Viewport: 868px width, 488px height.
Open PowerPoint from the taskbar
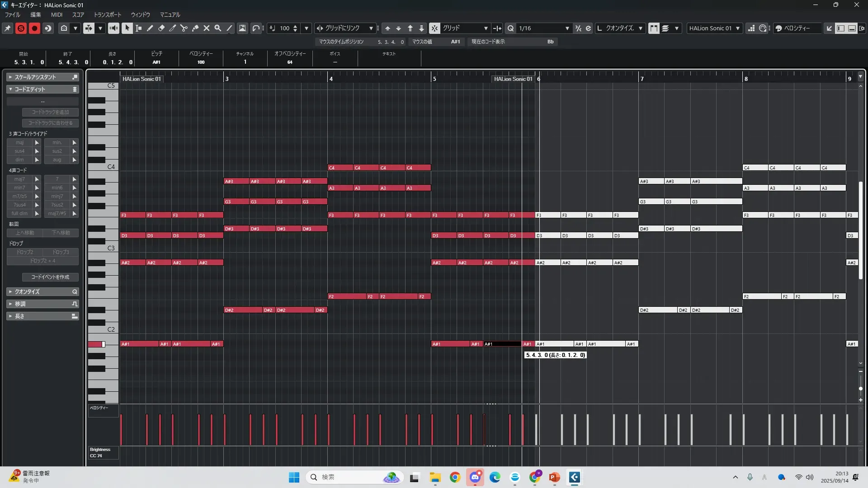(x=554, y=477)
